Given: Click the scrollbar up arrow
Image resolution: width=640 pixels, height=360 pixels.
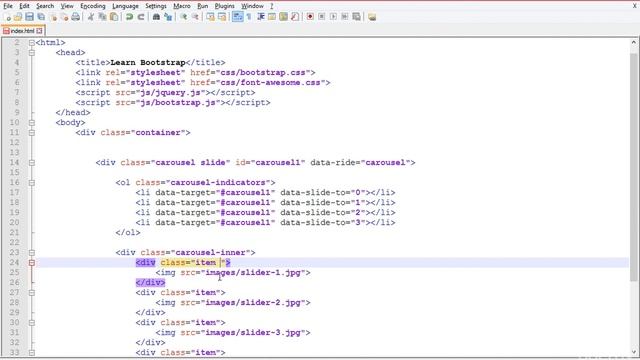Looking at the screenshot, I should click(x=633, y=42).
